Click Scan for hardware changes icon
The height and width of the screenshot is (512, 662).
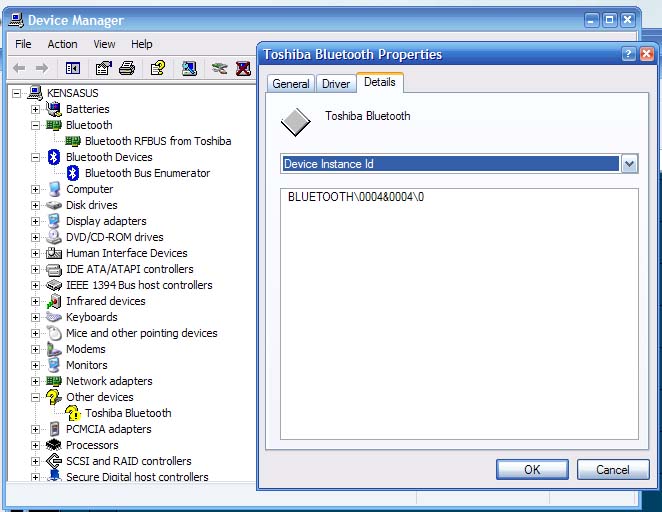(x=189, y=68)
